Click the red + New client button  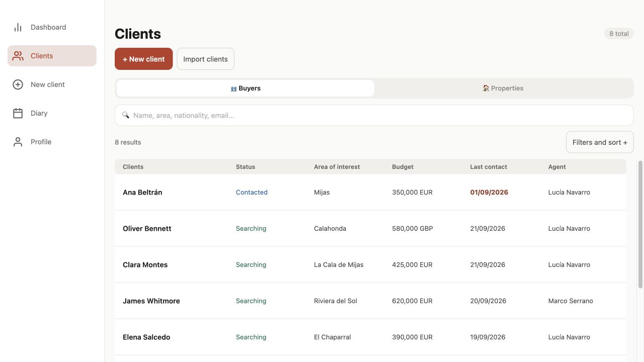(x=144, y=59)
